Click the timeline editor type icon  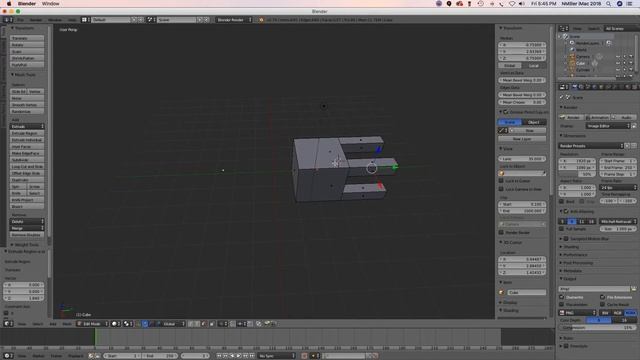pos(8,356)
